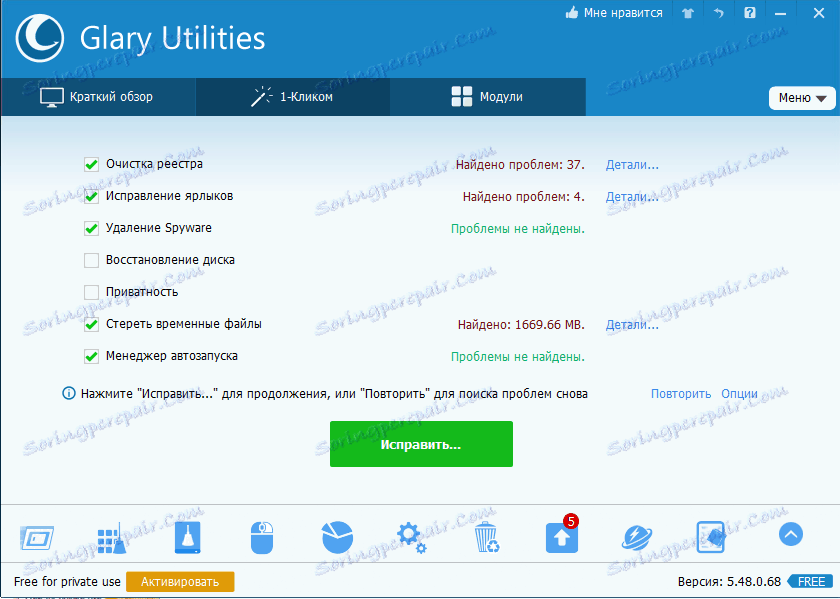Click the Повторить link to rescan
Image resolution: width=840 pixels, height=599 pixels.
point(681,393)
